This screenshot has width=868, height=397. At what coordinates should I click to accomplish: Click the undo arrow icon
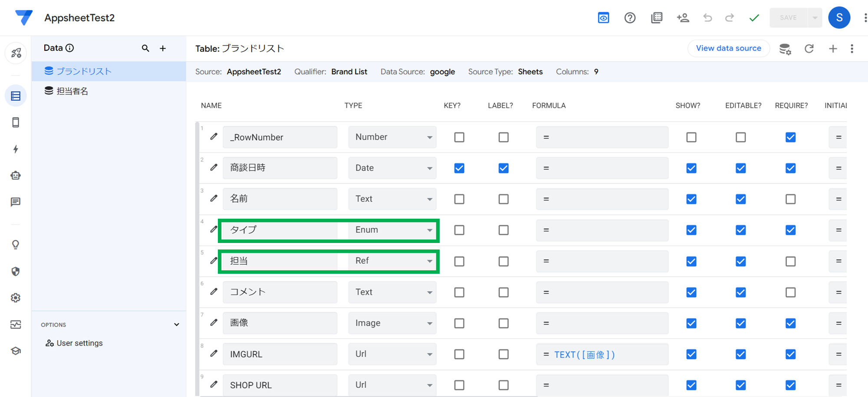[707, 18]
